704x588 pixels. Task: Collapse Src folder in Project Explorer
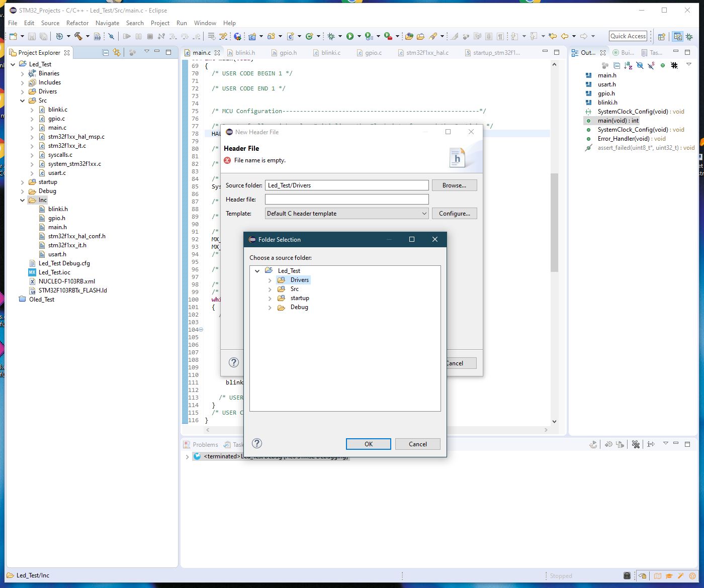pyautogui.click(x=22, y=101)
